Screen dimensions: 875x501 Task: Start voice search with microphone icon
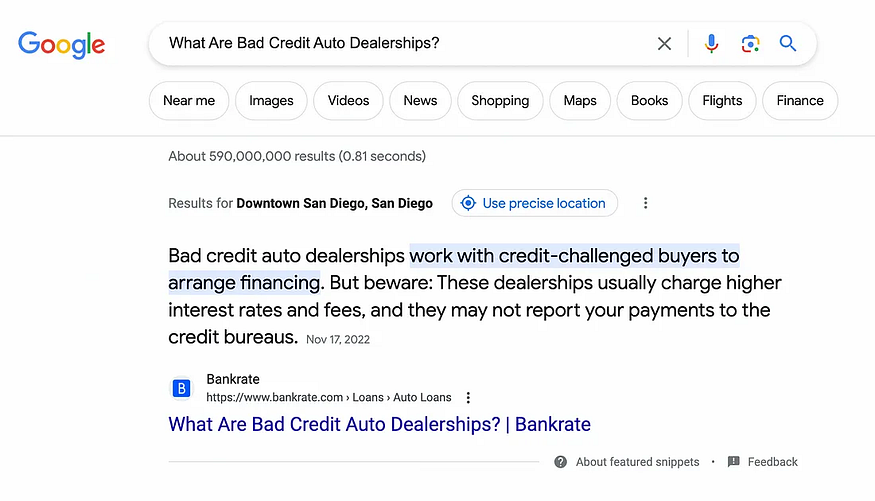[711, 44]
